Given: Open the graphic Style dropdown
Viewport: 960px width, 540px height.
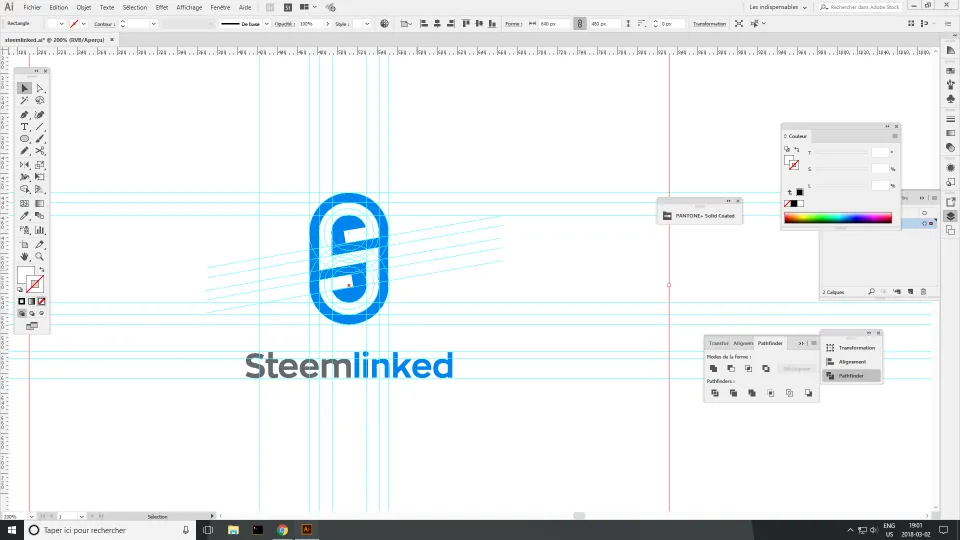Looking at the screenshot, I should 367,24.
